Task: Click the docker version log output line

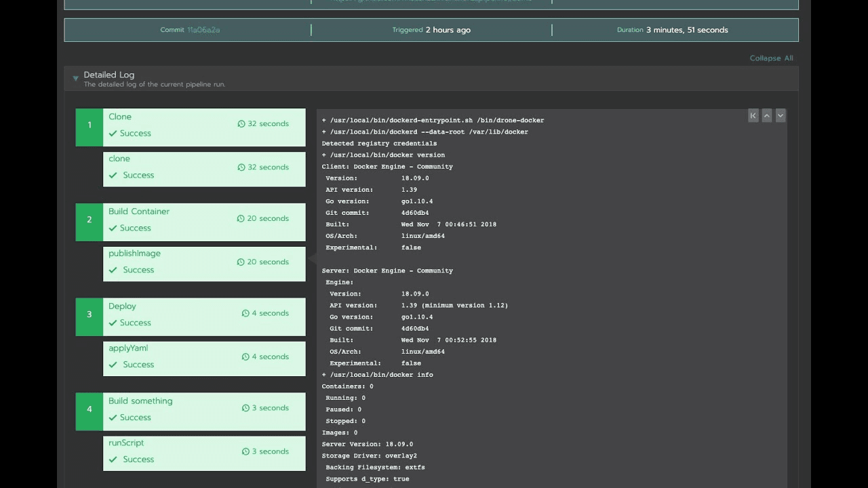Action: click(383, 155)
